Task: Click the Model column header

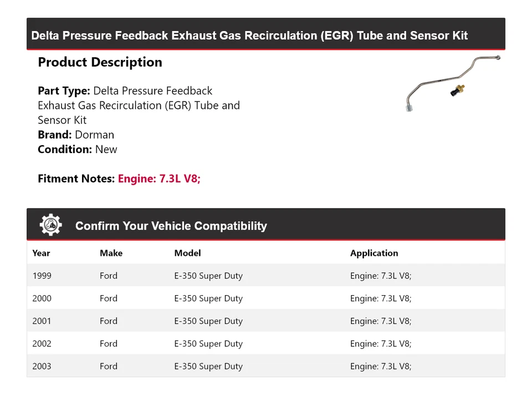Action: coord(187,253)
